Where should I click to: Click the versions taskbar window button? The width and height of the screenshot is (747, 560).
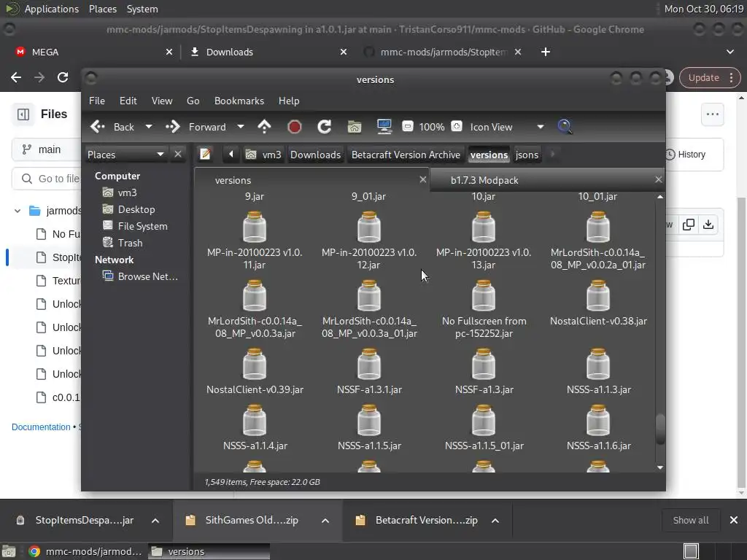pos(209,551)
